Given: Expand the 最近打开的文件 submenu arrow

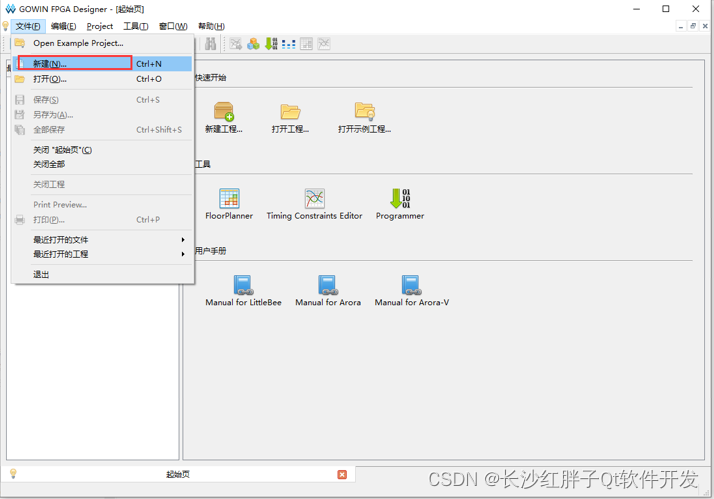Looking at the screenshot, I should click(x=183, y=239).
